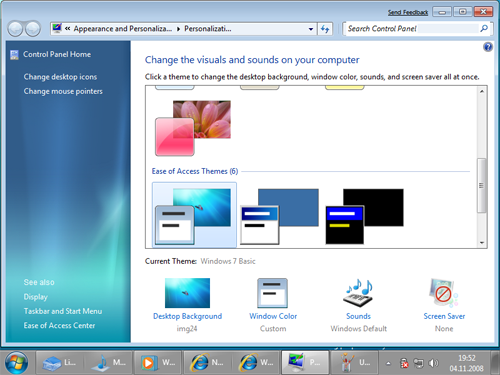Click the Back navigation arrow
This screenshot has height=375, width=500.
click(15, 29)
